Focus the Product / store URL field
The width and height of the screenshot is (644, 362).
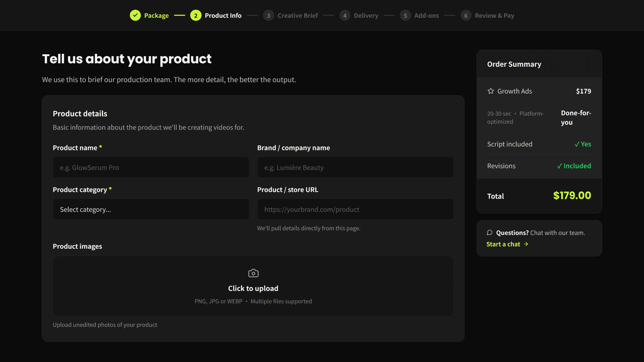tap(355, 209)
